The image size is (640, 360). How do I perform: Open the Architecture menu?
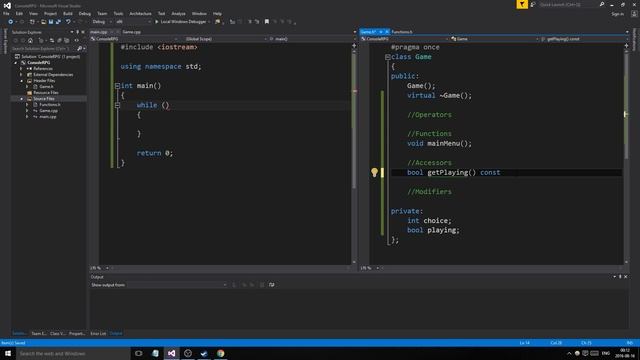(140, 13)
